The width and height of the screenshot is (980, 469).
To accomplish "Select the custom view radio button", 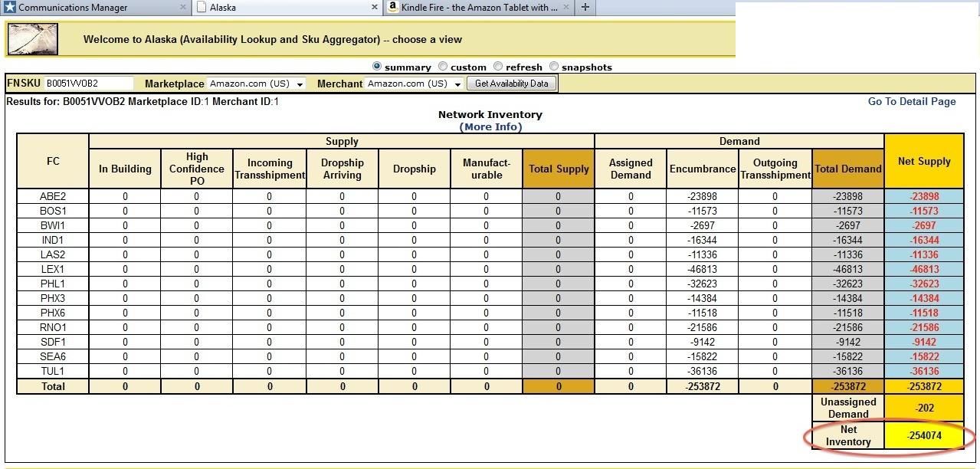I will pyautogui.click(x=443, y=67).
